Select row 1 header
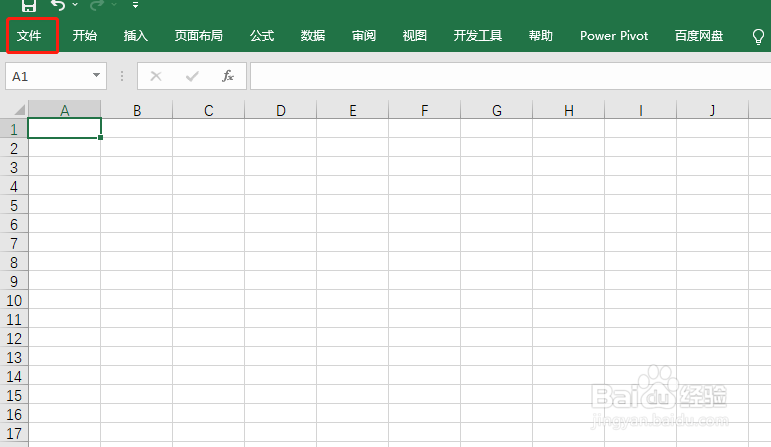 14,129
